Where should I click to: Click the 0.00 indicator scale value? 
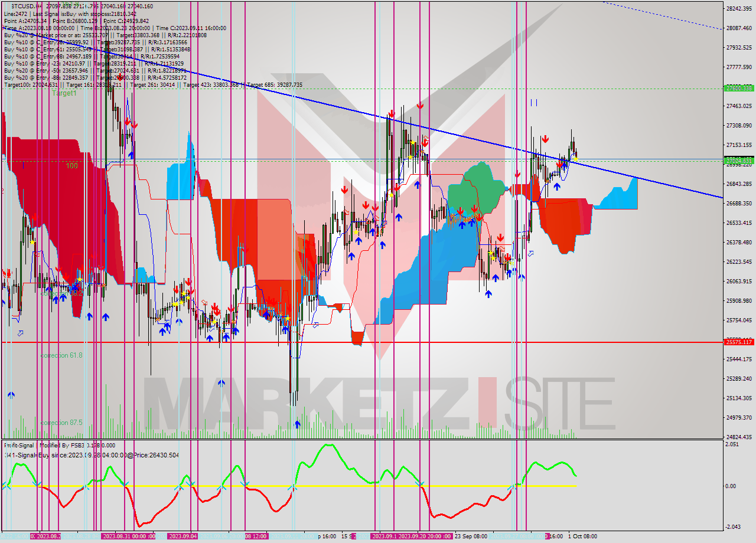(731, 486)
